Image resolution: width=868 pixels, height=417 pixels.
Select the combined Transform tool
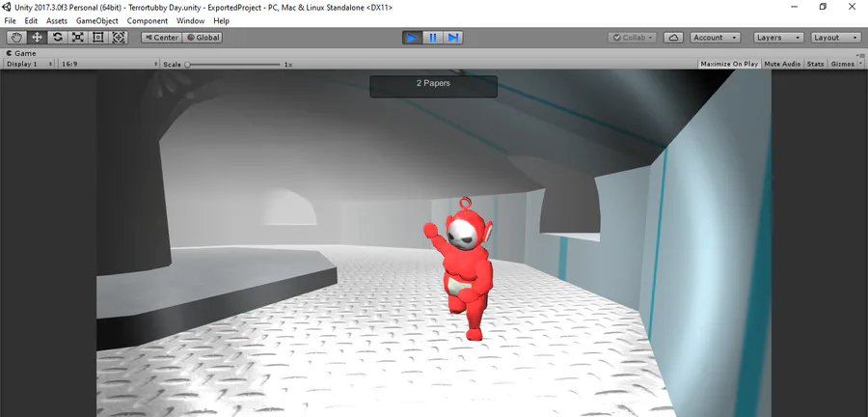[x=119, y=38]
